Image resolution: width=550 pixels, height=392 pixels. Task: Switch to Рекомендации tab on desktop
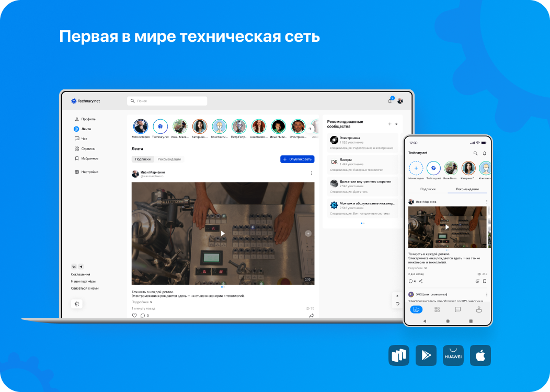click(169, 159)
